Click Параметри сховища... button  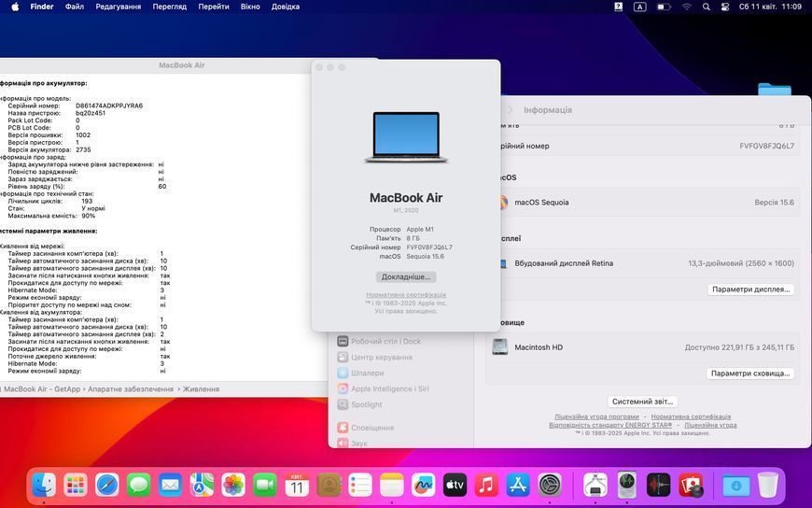pos(750,374)
